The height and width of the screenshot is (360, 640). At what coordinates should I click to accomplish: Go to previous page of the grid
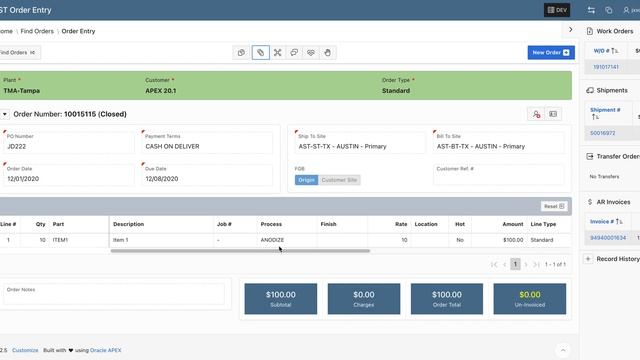pos(505,264)
